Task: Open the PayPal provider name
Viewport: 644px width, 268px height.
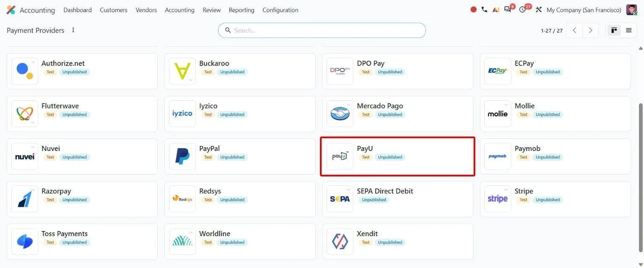Action: (x=210, y=148)
